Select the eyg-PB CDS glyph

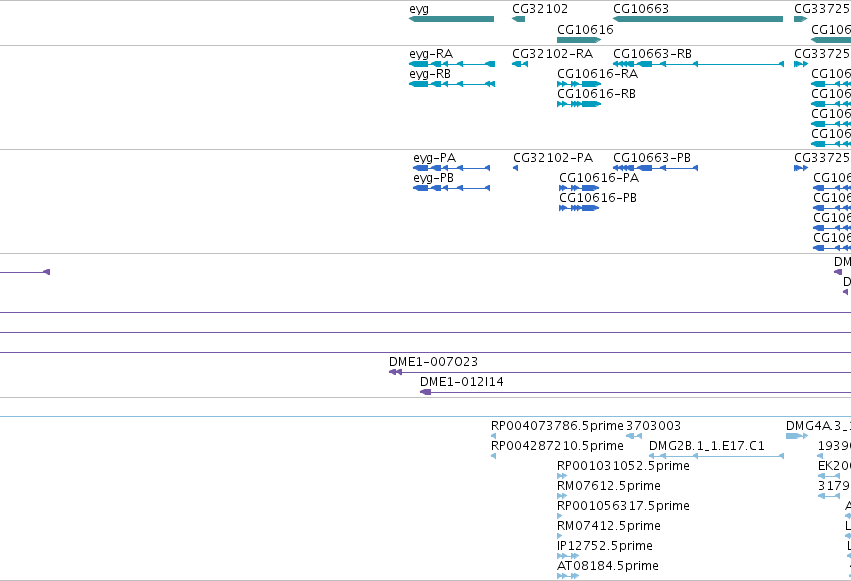[x=452, y=188]
